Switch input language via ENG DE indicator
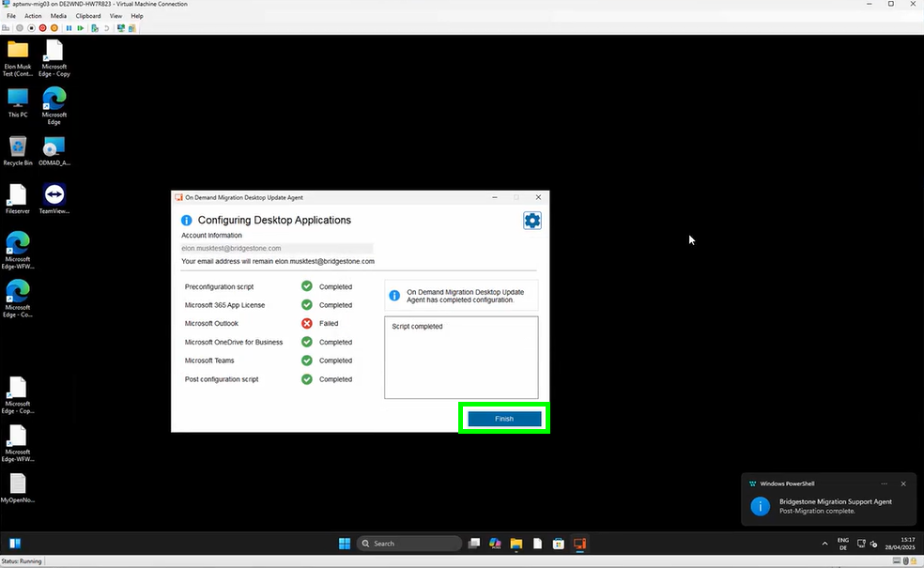 (843, 544)
